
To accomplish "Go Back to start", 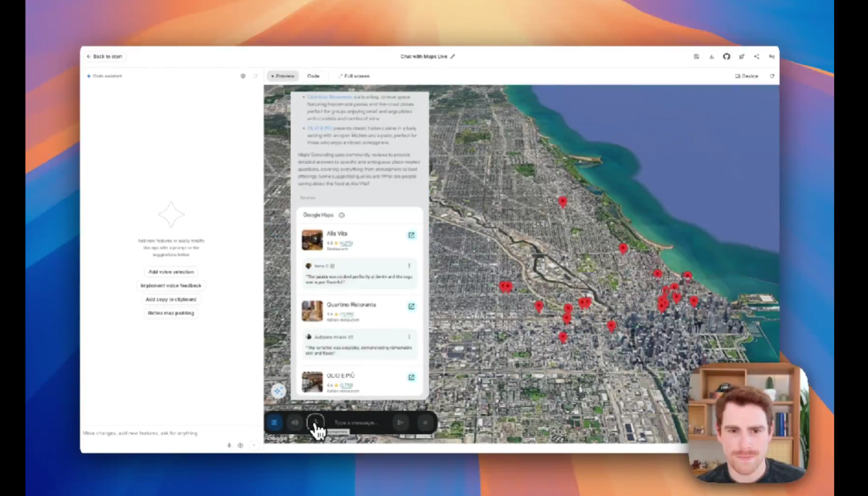I will (104, 56).
